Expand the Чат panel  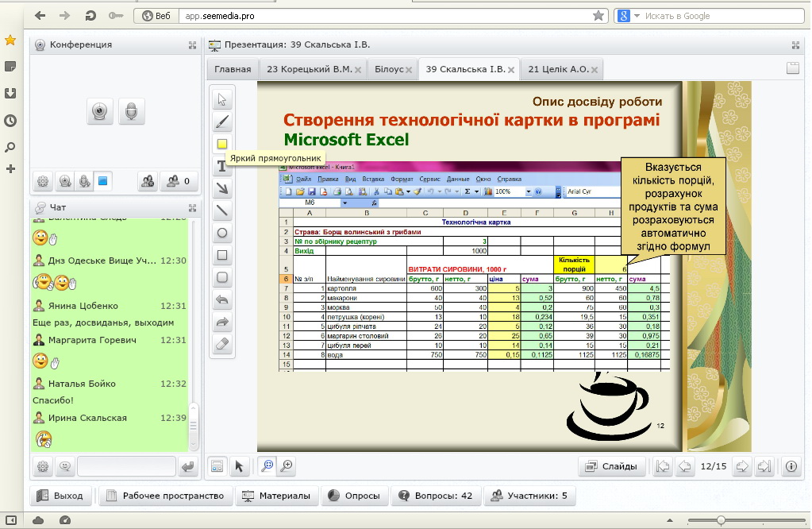(192, 208)
